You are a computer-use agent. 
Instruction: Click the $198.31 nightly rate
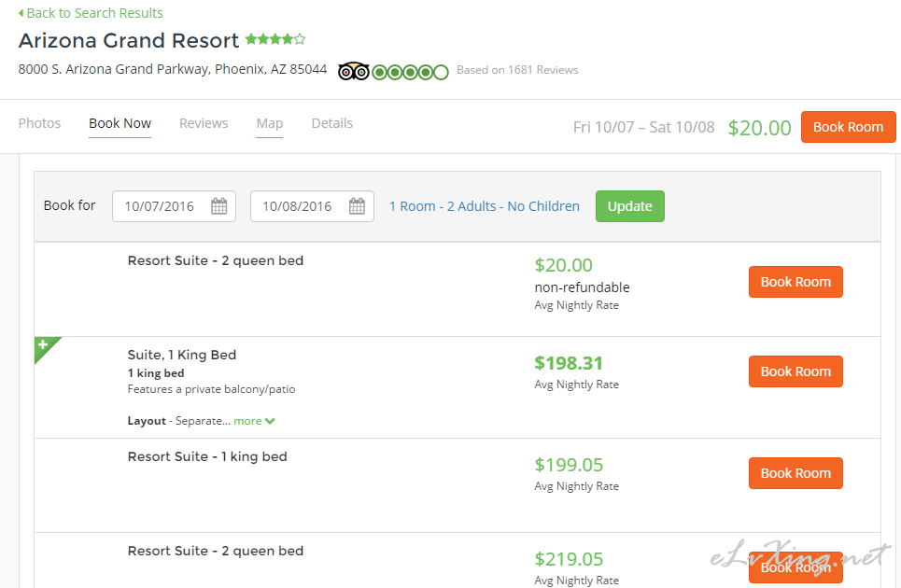click(569, 363)
